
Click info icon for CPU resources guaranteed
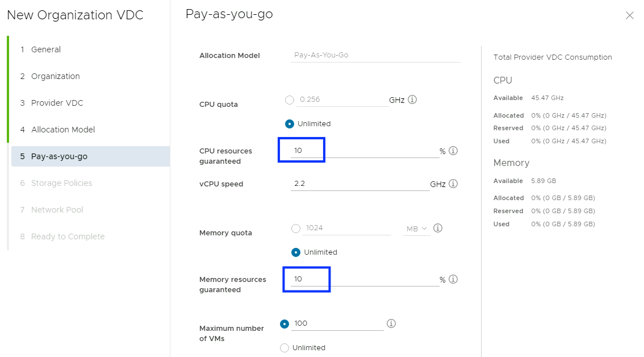tap(453, 151)
